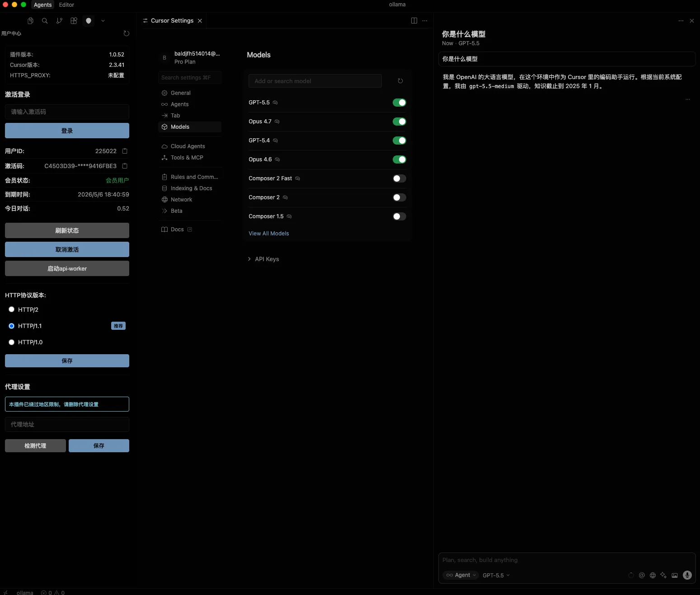
Task: Enable the Composer 1.5 model toggle
Action: tap(399, 216)
